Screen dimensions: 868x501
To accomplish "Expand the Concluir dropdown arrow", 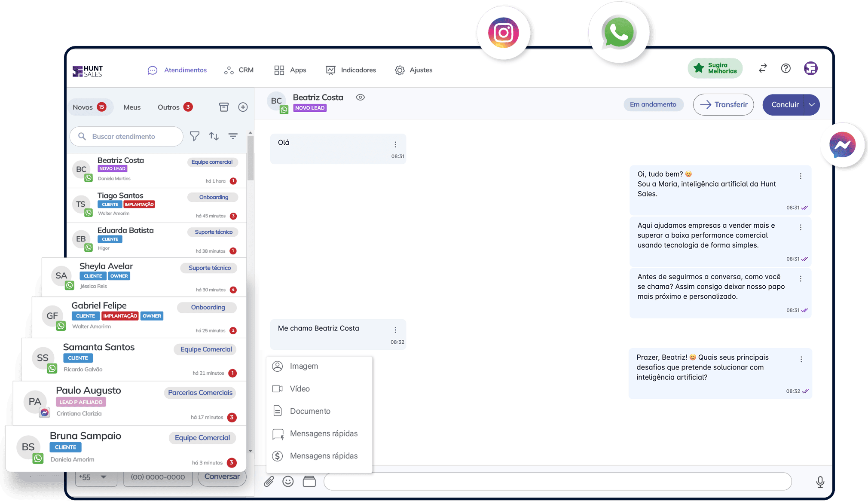I will [x=811, y=104].
